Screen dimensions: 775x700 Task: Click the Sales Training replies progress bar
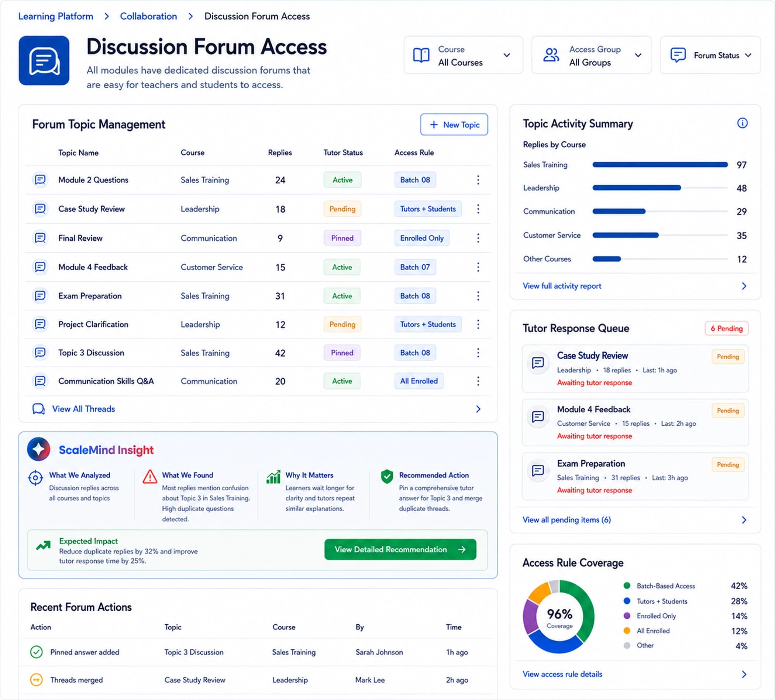coord(660,165)
